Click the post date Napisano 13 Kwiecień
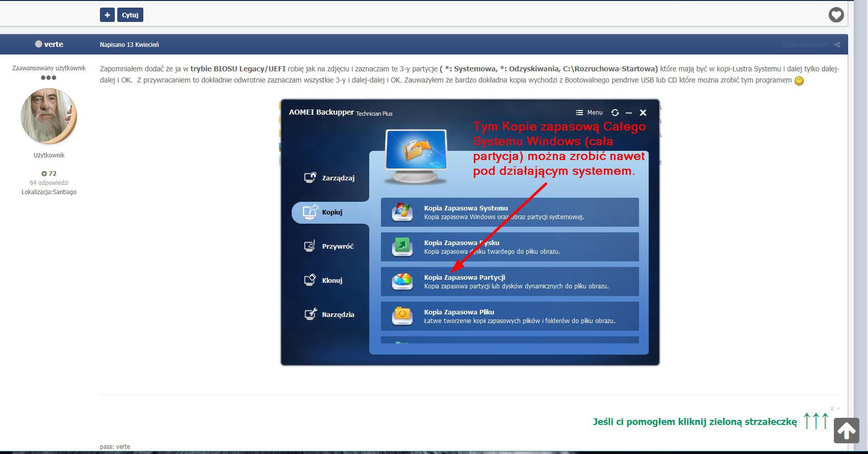Image resolution: width=868 pixels, height=454 pixels. click(129, 45)
